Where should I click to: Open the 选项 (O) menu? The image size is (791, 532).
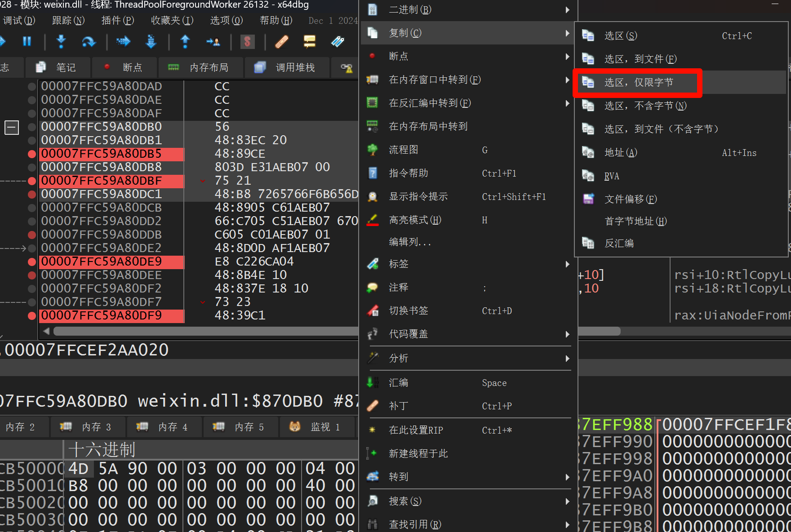click(x=227, y=20)
